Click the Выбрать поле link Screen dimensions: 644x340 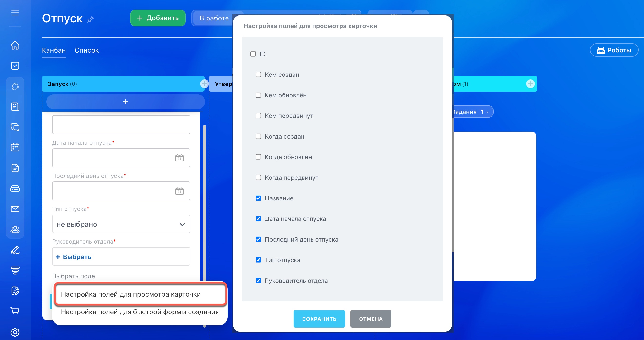click(x=74, y=276)
